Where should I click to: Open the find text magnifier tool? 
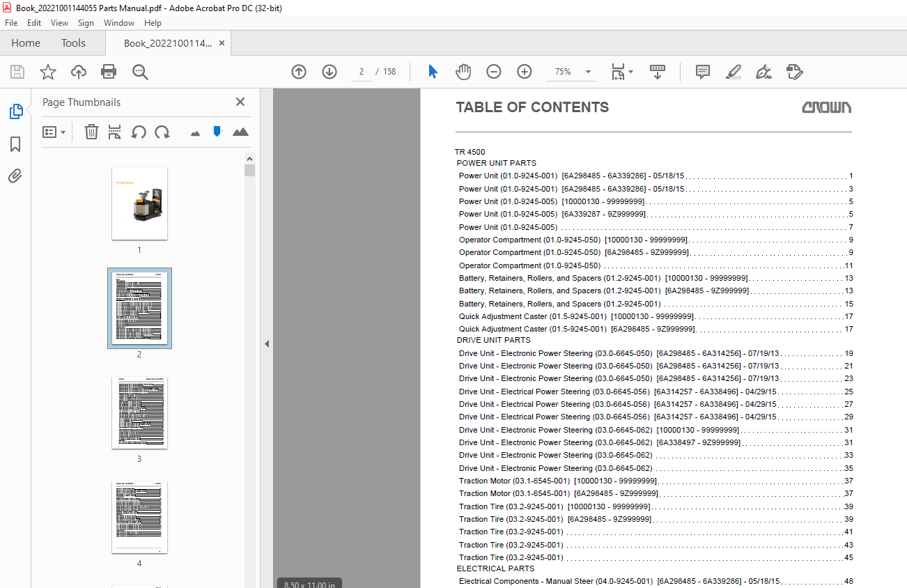(x=140, y=72)
